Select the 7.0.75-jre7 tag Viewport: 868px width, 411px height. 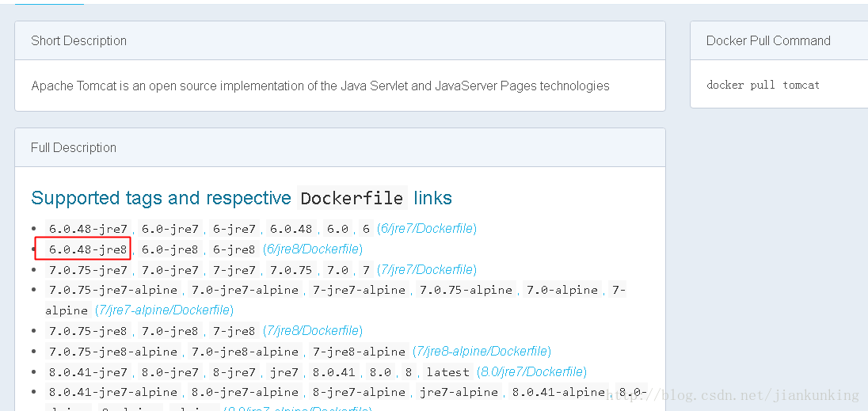coord(89,270)
